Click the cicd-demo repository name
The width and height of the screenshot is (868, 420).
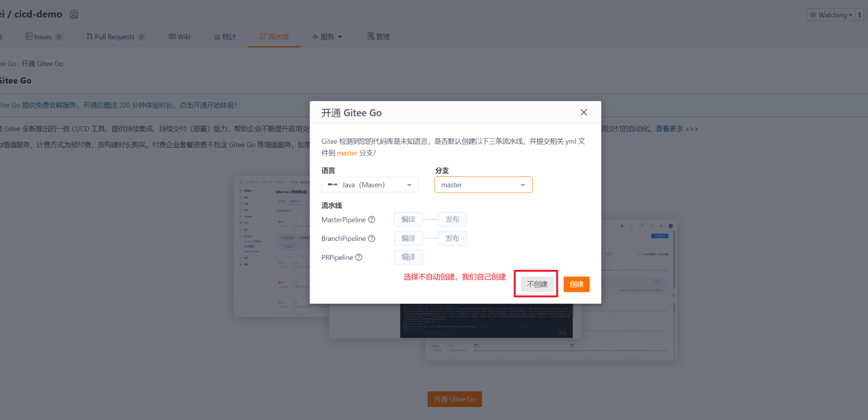38,14
